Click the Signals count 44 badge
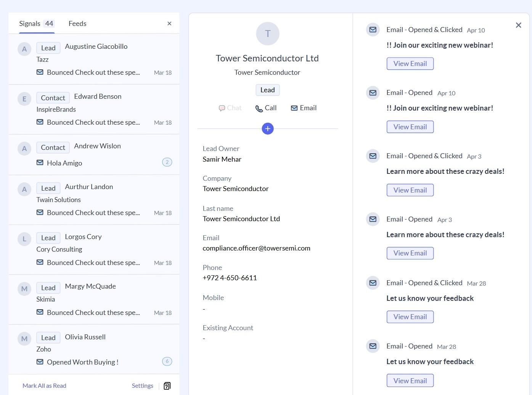Screen dimensions: 532x395 pos(49,24)
